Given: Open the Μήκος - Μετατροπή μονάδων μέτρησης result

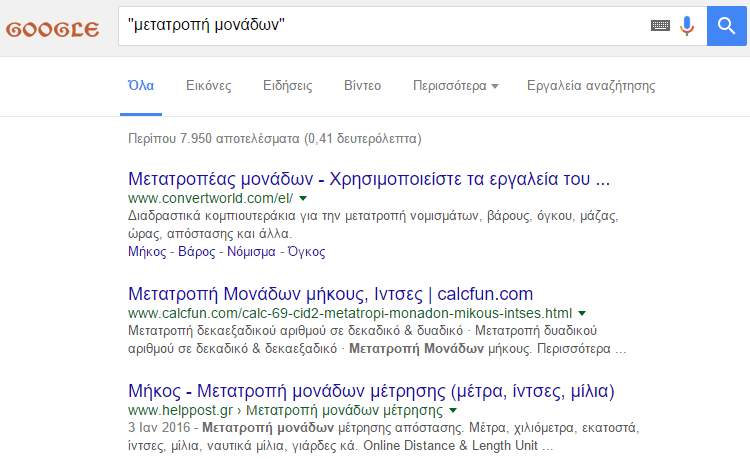Looking at the screenshot, I should pos(371,391).
